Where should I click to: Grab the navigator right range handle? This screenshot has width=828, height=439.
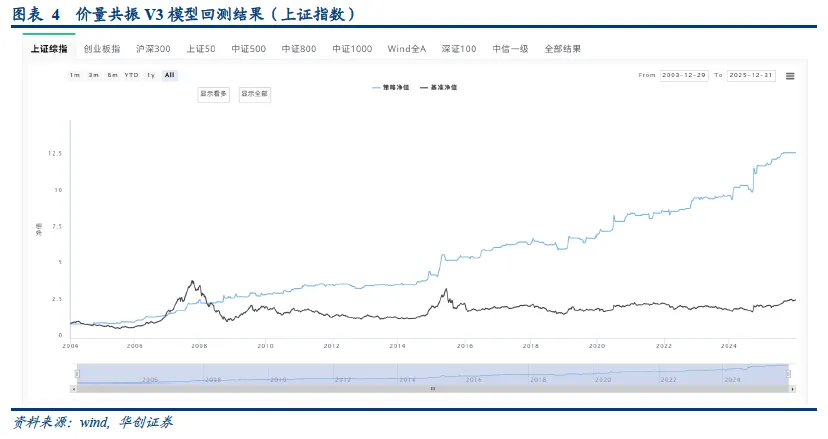tap(788, 374)
